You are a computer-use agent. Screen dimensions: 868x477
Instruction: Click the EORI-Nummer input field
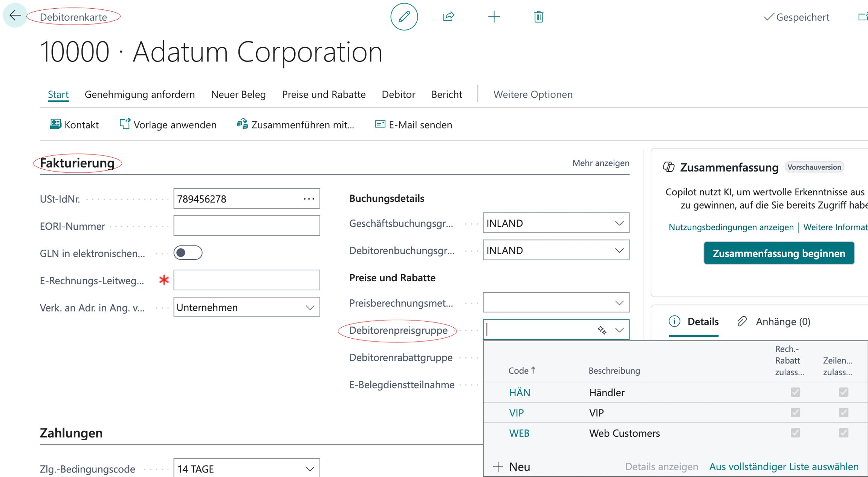tap(247, 226)
